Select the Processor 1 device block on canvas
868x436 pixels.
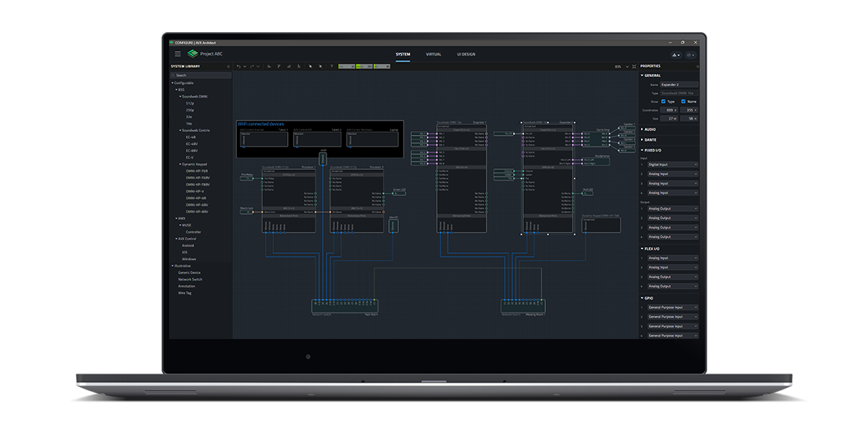click(x=289, y=200)
